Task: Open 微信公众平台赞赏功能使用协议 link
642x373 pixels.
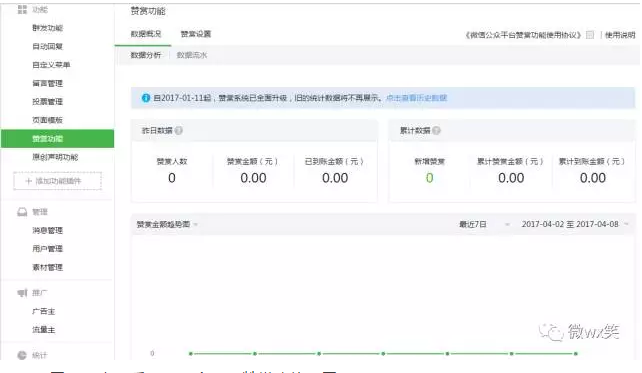Action: (x=523, y=35)
